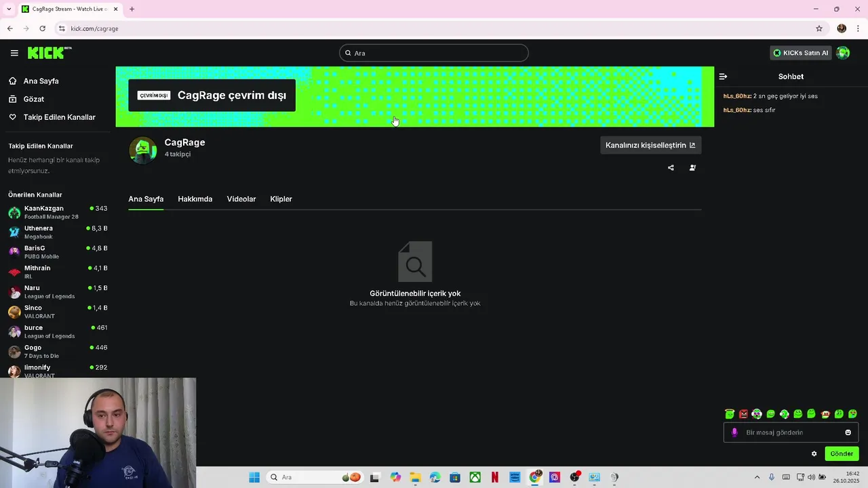Click Uthenera's channel avatar
868x488 pixels.
coord(14,232)
